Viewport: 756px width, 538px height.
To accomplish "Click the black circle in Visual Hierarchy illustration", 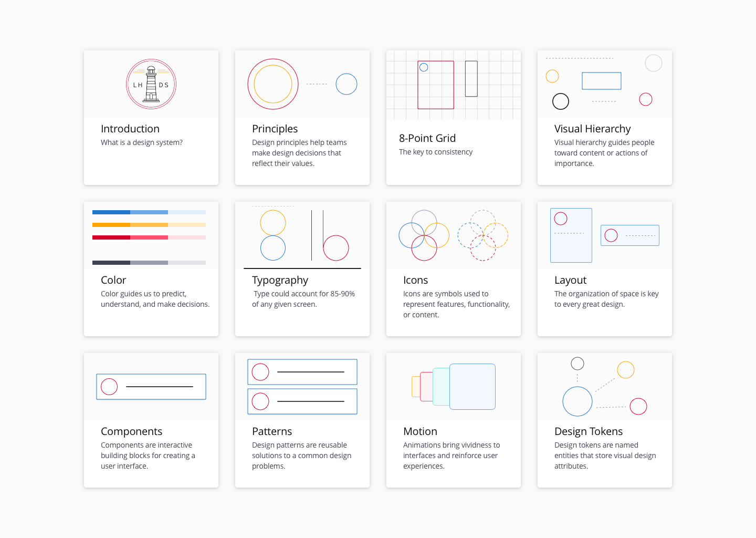I will pyautogui.click(x=561, y=101).
